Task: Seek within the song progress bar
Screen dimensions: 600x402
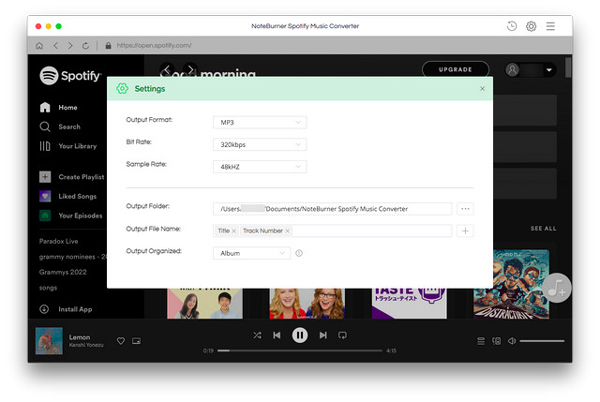Action: coord(300,350)
